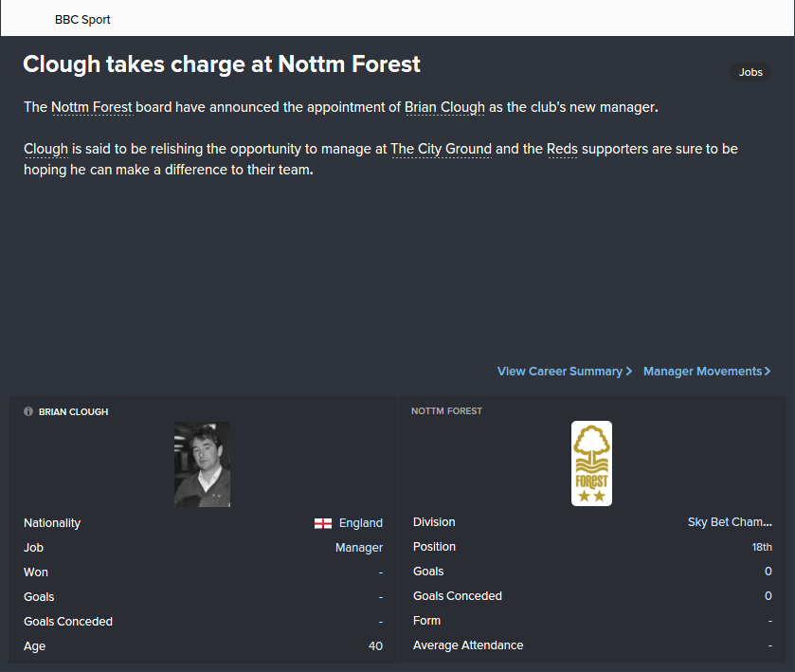Image resolution: width=795 pixels, height=672 pixels.
Task: Click Brian Clough name link in article
Action: tap(444, 107)
